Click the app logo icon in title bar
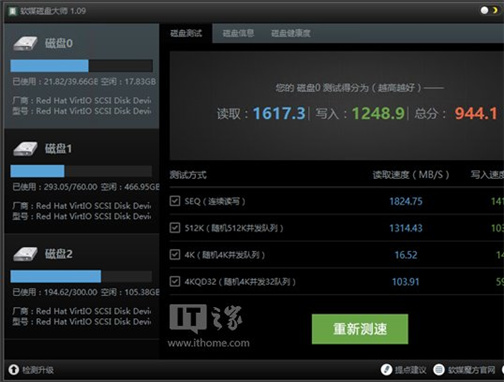 point(13,11)
